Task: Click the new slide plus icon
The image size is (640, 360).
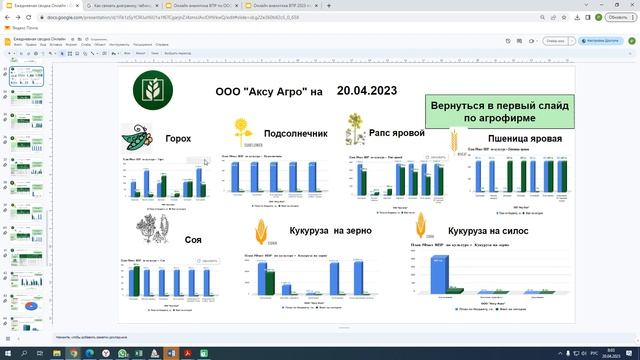Action: click(x=9, y=53)
